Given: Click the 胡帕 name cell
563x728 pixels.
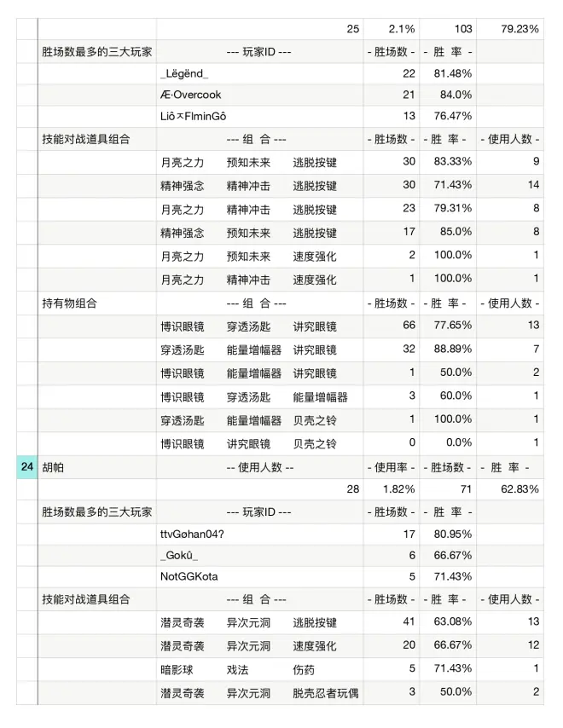Looking at the screenshot, I should (53, 466).
